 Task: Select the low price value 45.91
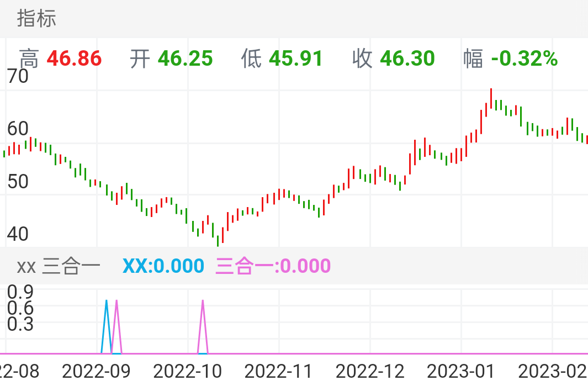(x=296, y=59)
